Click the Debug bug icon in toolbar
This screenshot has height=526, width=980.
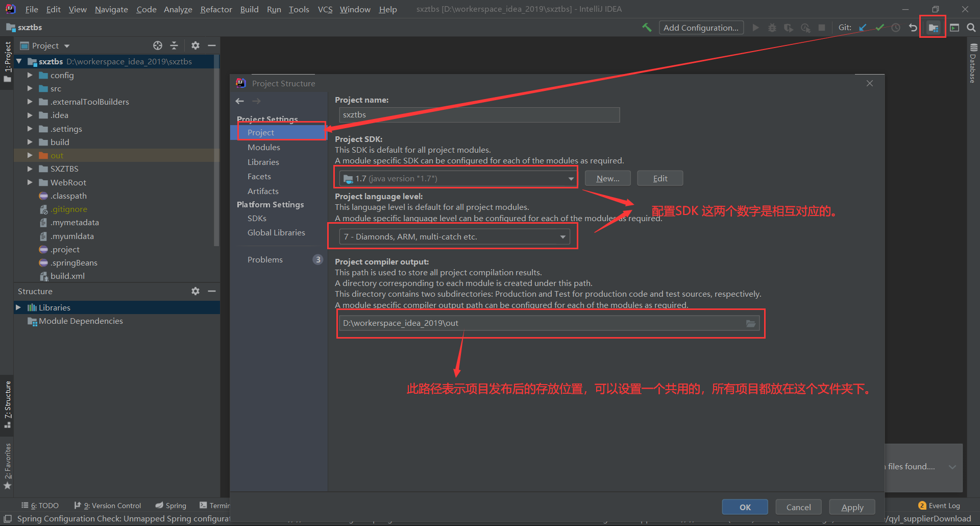[772, 28]
